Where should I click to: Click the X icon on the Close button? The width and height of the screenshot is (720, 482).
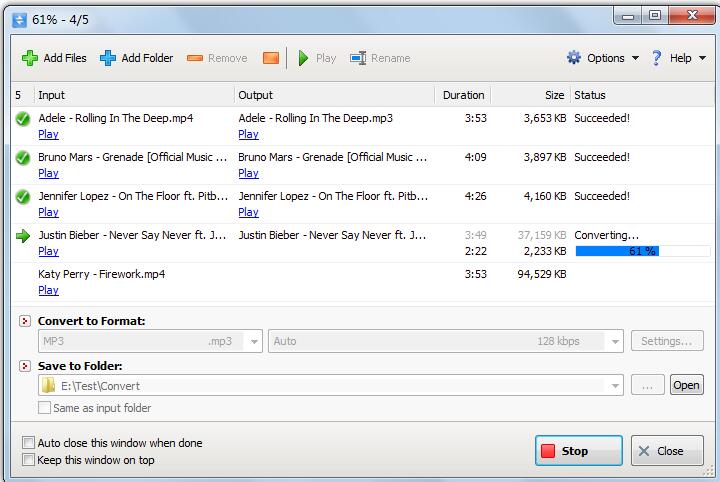[x=644, y=451]
